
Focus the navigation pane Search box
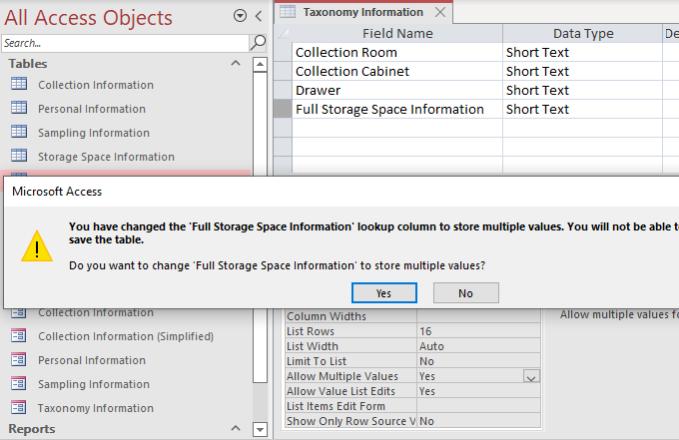pyautogui.click(x=126, y=43)
